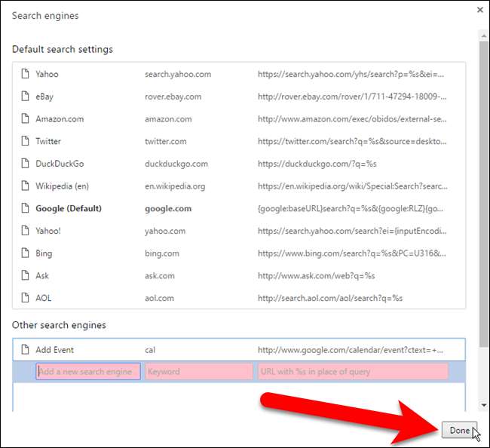This screenshot has width=490, height=448.
Task: Select the Bing search engine name
Action: click(44, 253)
